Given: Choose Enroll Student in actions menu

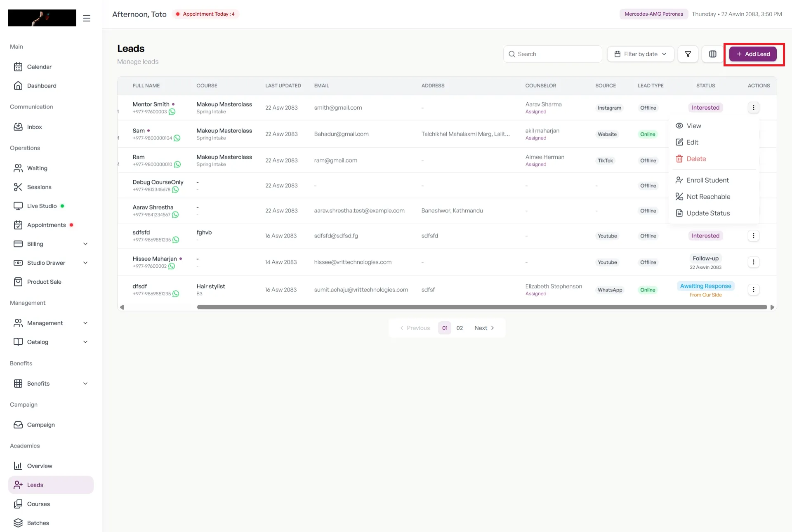Looking at the screenshot, I should click(x=714, y=180).
